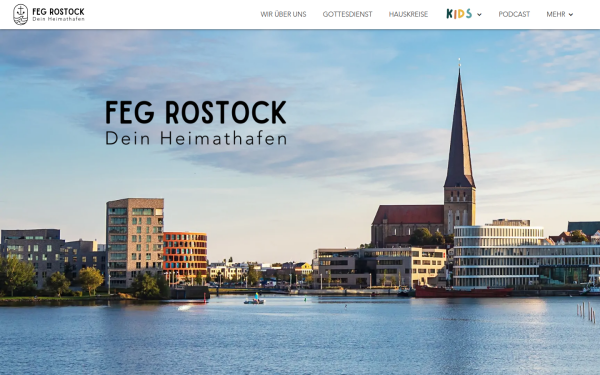The width and height of the screenshot is (600, 375).
Task: Expand the KIDS dropdown chevron
Action: click(479, 15)
